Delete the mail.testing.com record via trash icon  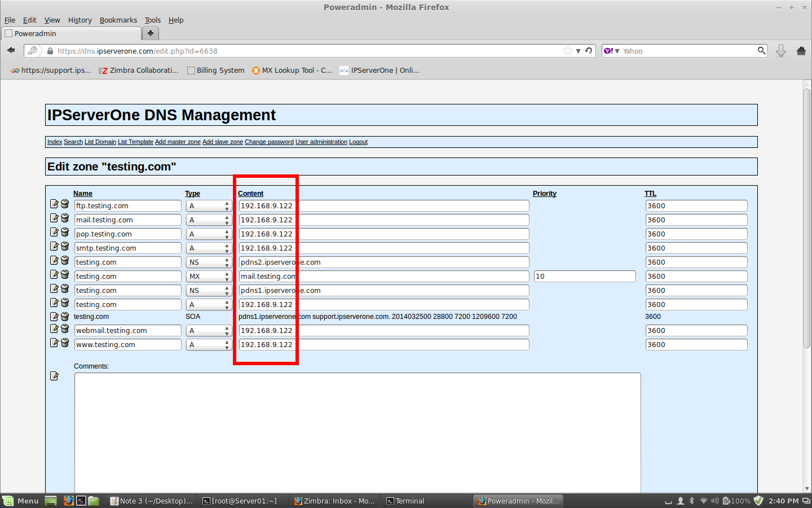pyautogui.click(x=65, y=218)
